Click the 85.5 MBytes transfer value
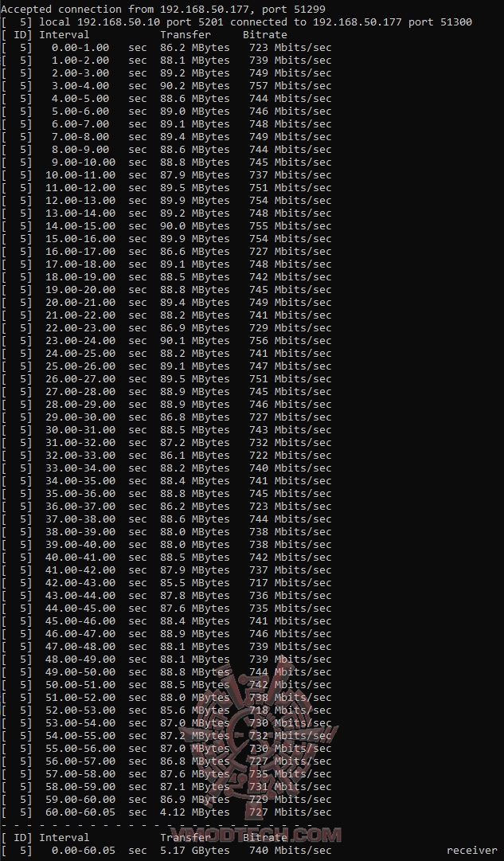 (195, 582)
